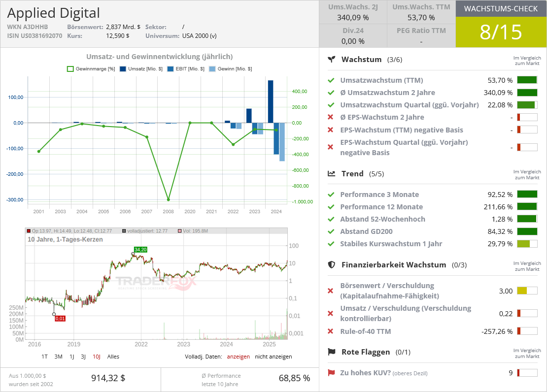Click the WACHSTUMS-CHECK header

point(501,9)
